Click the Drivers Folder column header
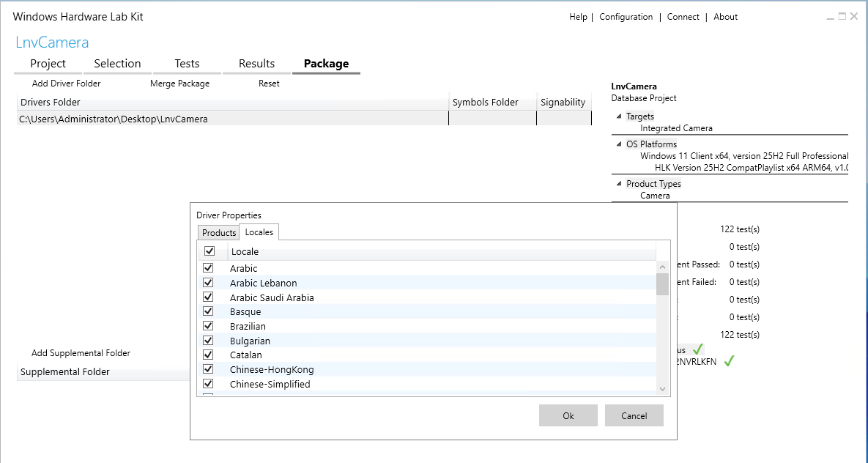This screenshot has width=868, height=463. [232, 103]
